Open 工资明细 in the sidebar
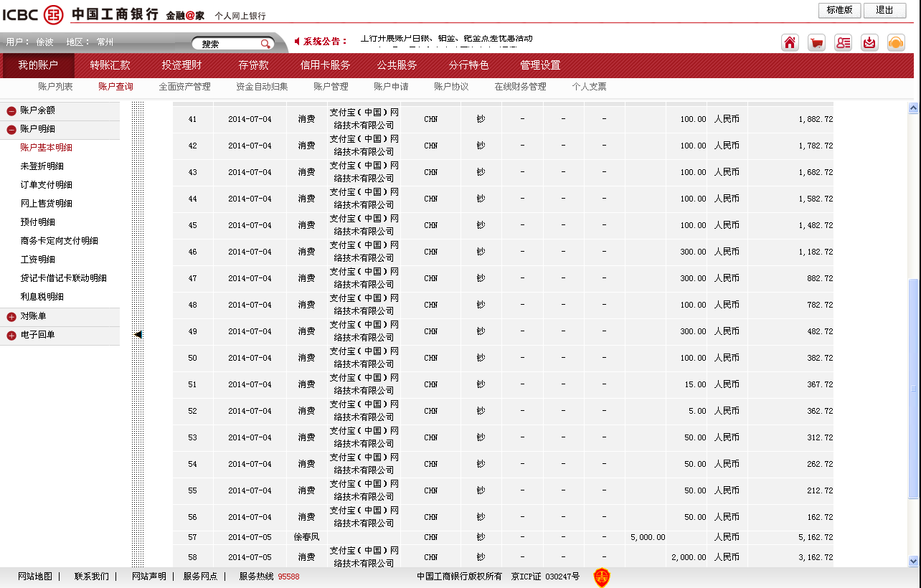The height and width of the screenshot is (588, 921). [37, 260]
